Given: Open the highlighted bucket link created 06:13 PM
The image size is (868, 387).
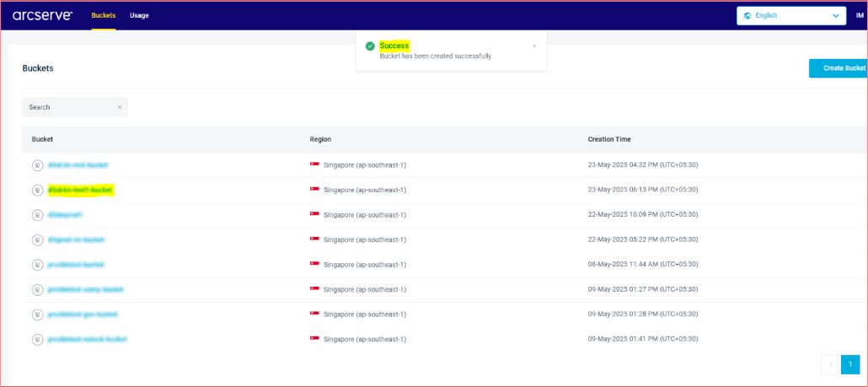Looking at the screenshot, I should 81,190.
